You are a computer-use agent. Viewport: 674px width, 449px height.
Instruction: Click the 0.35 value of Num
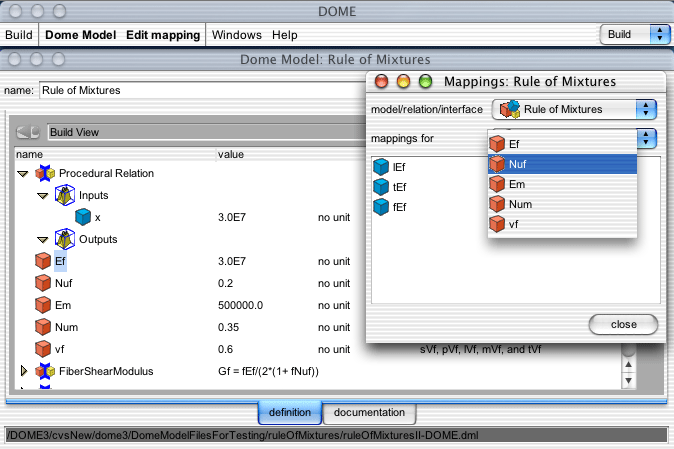click(228, 327)
